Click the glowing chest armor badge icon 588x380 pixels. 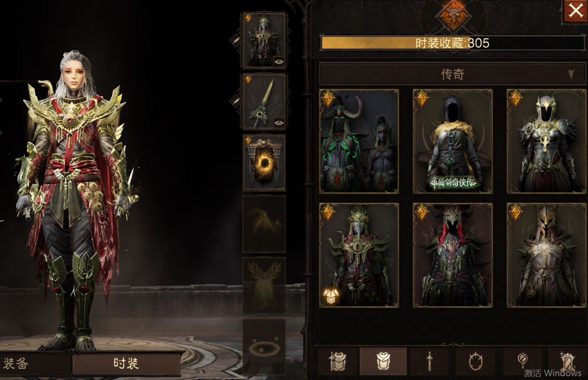(331, 296)
